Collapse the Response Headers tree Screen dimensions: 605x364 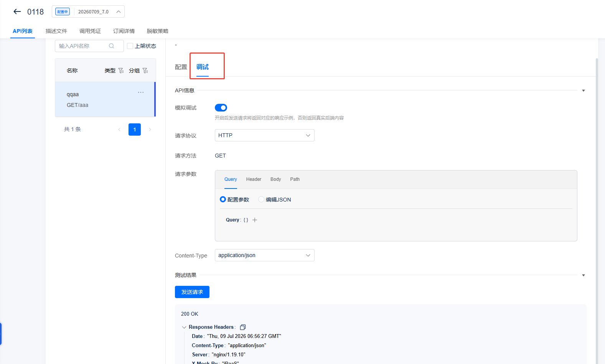184,327
